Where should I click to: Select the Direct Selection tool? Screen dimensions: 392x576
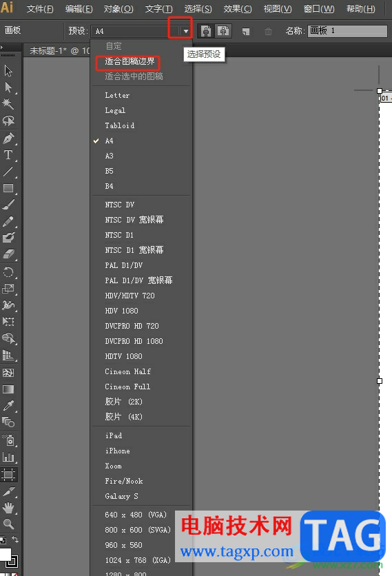point(8,87)
